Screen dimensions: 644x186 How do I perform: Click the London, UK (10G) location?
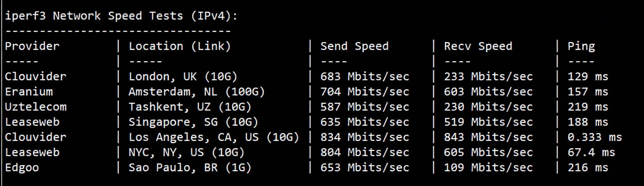183,77
